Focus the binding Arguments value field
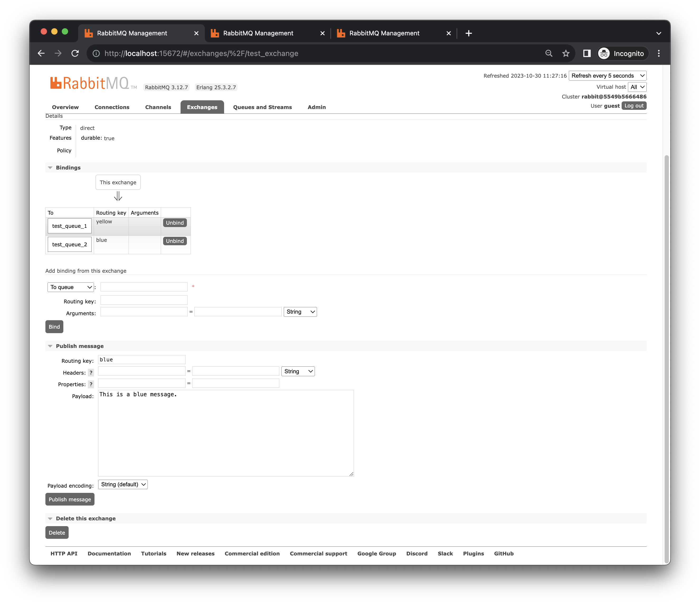700x604 pixels. pos(238,312)
